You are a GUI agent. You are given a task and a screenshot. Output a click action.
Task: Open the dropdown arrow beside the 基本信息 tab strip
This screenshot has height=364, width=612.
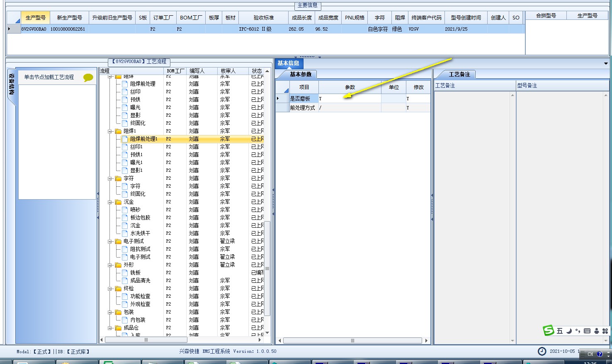click(606, 63)
